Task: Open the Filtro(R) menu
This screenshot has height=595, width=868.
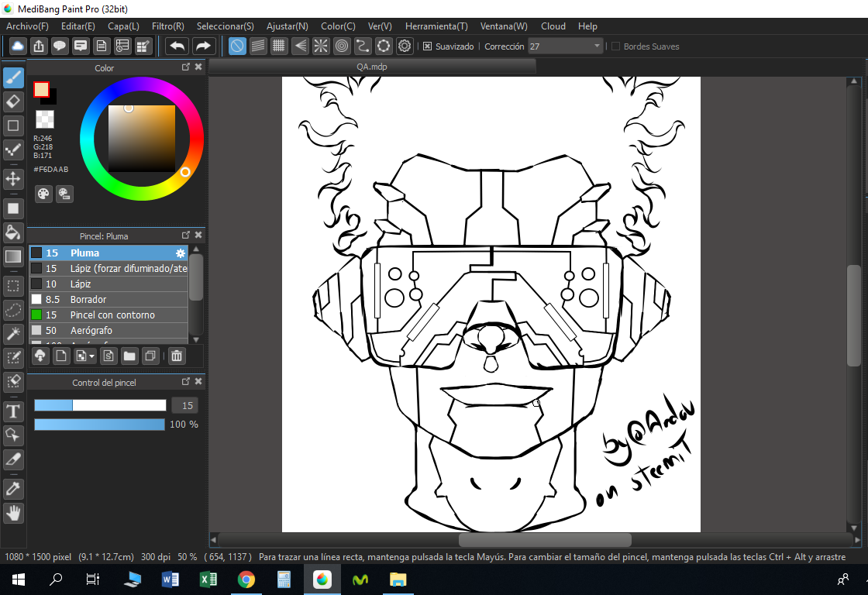Action: [167, 26]
